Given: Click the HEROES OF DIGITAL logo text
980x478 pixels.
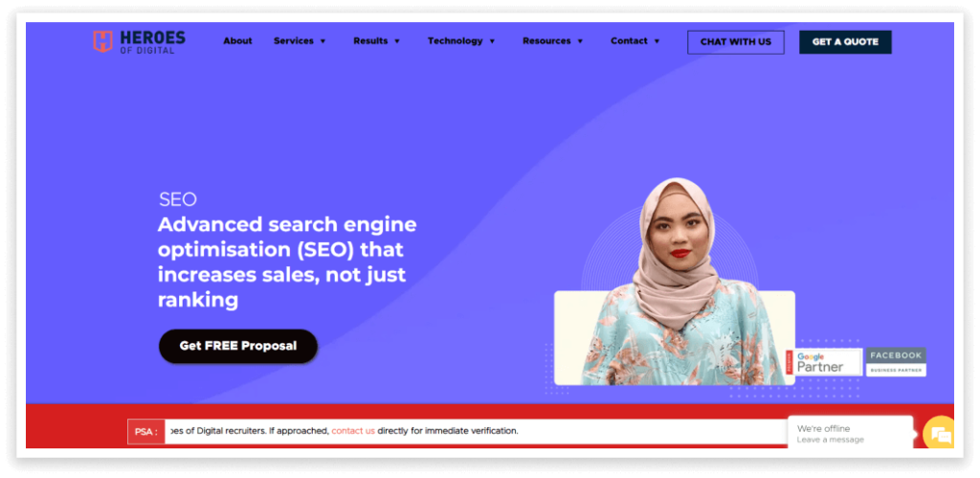Looking at the screenshot, I should pos(152,42).
